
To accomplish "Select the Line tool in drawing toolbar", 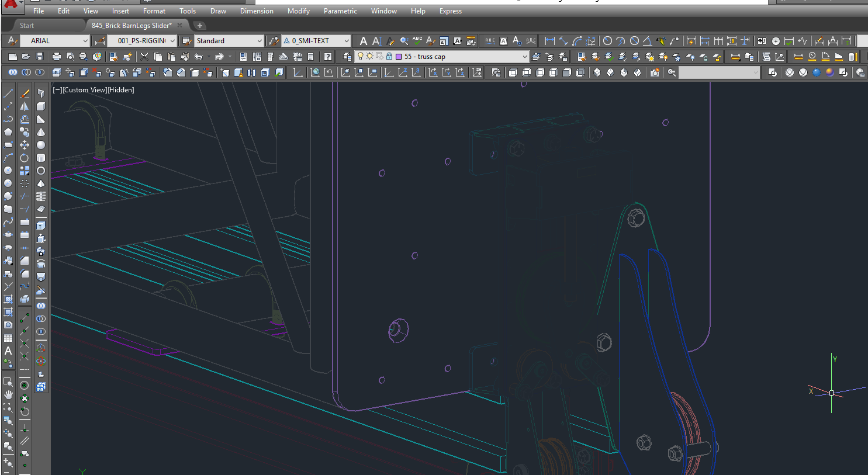I will (8, 93).
